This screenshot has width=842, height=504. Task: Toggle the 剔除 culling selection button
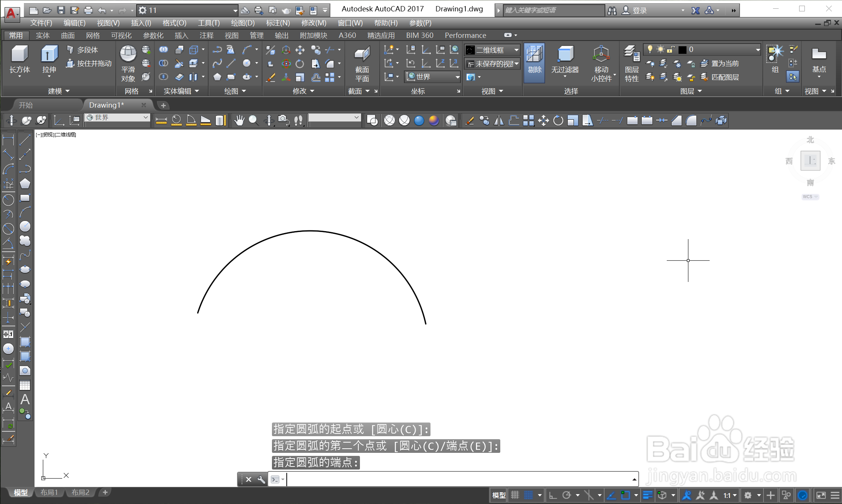pyautogui.click(x=534, y=63)
